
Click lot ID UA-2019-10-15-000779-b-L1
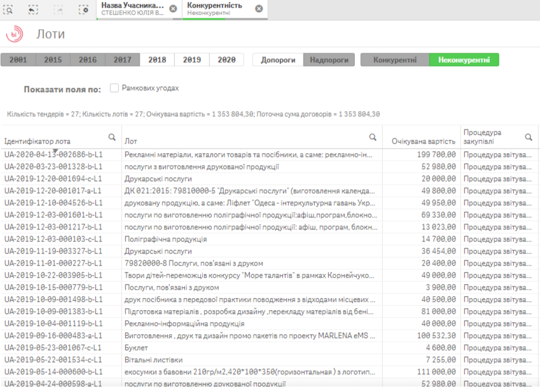[x=53, y=287]
